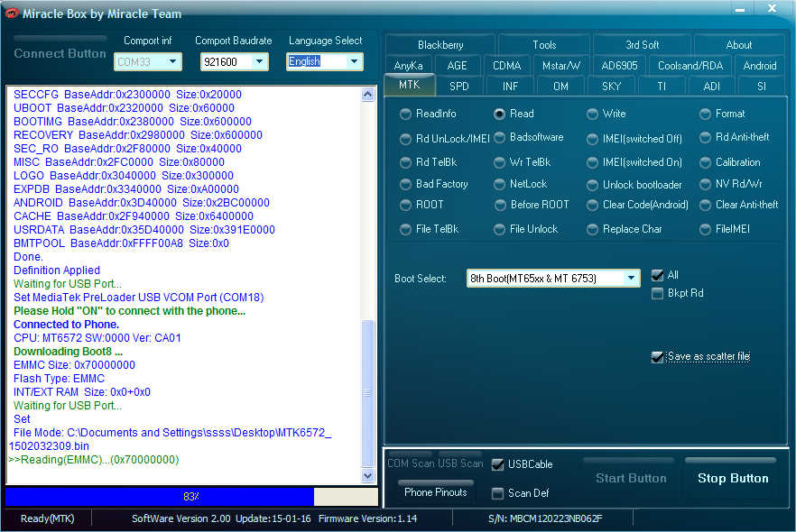Select the NetLock radio option
The height and width of the screenshot is (532, 796).
point(521,184)
